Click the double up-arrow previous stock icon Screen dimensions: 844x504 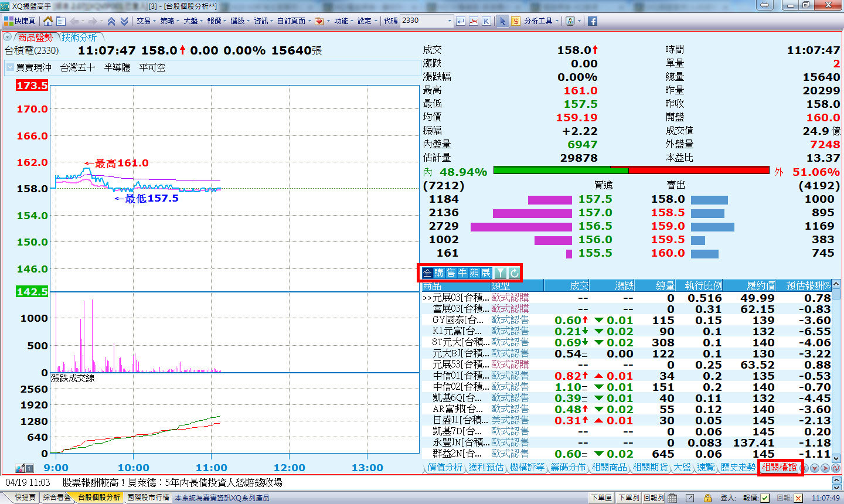coord(111,21)
